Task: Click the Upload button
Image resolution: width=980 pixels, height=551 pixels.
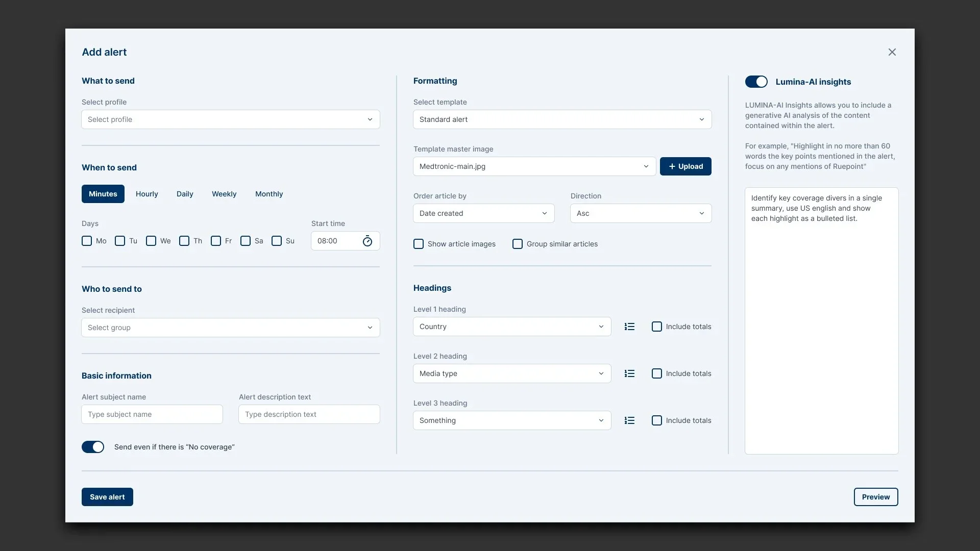Action: coord(685,166)
